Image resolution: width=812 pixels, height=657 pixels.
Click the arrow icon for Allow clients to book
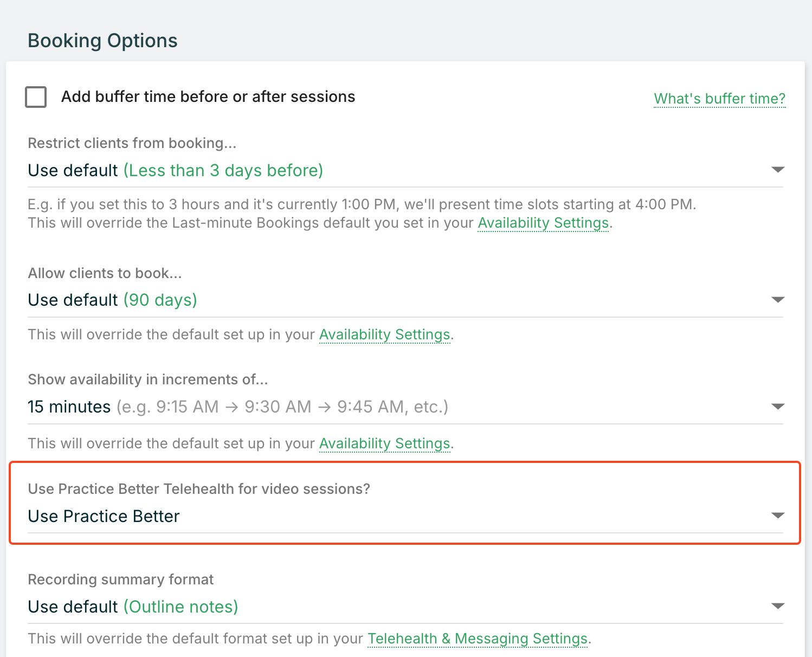coord(777,300)
